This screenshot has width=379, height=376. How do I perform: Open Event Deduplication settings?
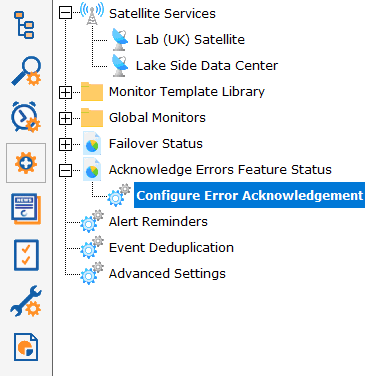point(171,248)
